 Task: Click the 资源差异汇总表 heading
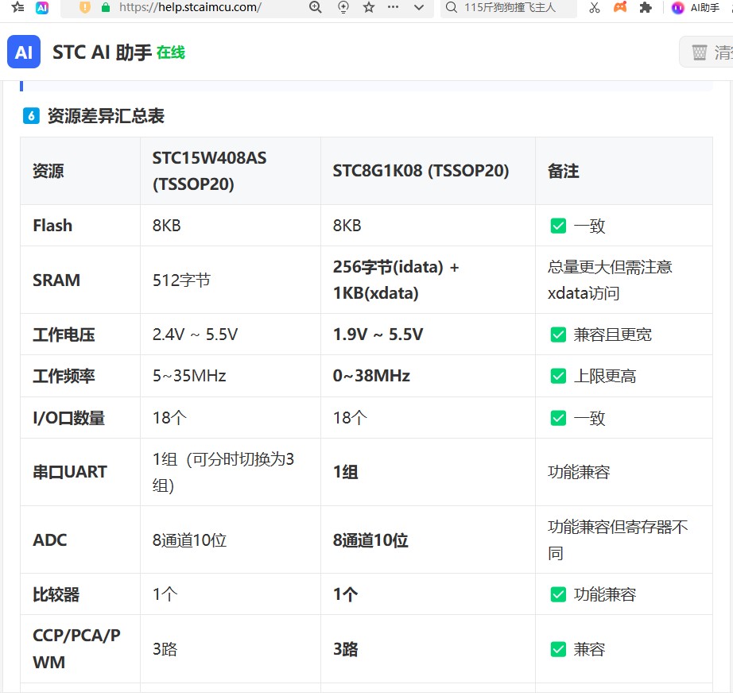106,116
